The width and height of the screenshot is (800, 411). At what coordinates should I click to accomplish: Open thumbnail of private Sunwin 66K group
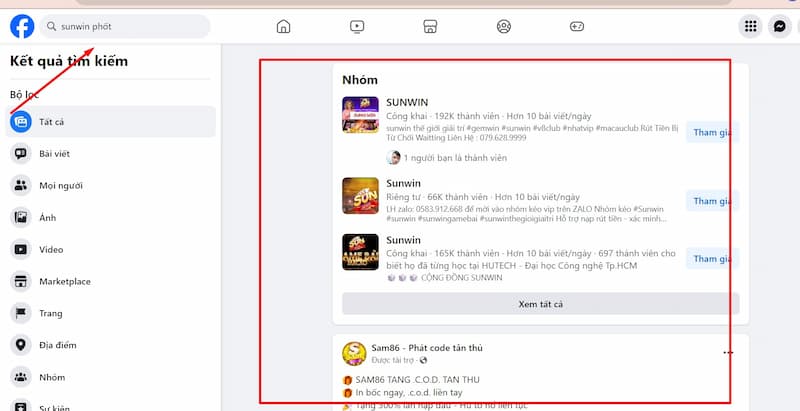click(360, 196)
